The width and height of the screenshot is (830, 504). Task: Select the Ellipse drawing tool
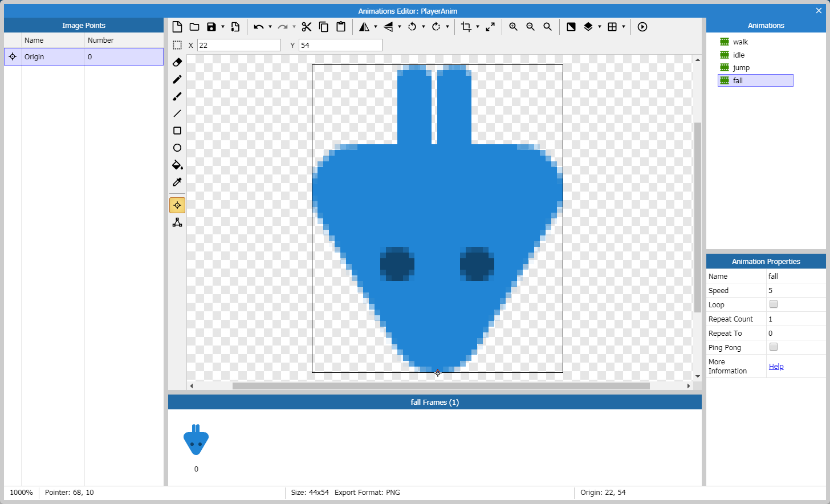coord(177,148)
